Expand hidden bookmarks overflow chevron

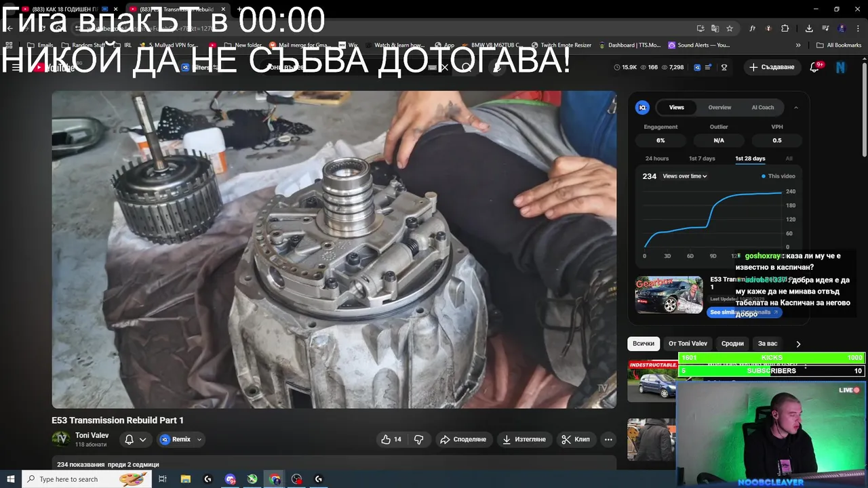point(798,45)
